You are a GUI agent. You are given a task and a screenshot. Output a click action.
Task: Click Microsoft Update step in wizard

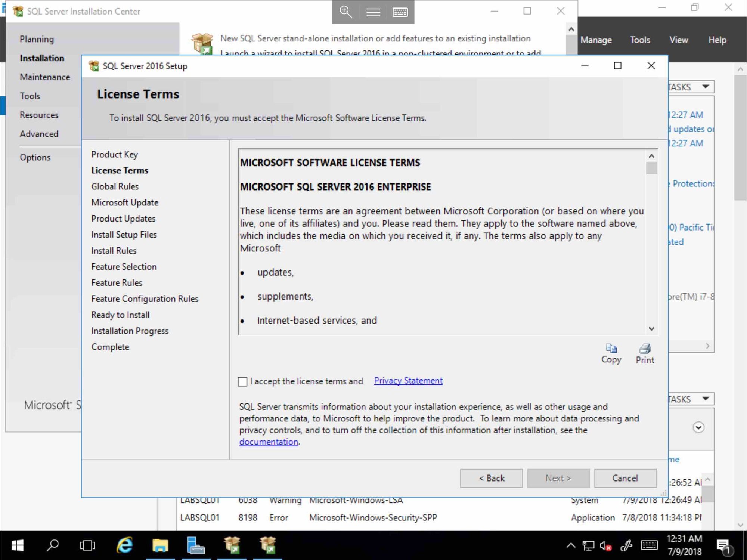125,202
